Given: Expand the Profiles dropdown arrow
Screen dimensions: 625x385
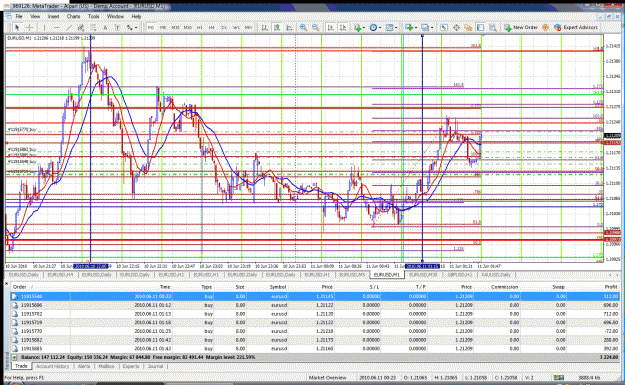Looking at the screenshot, I should (x=432, y=28).
